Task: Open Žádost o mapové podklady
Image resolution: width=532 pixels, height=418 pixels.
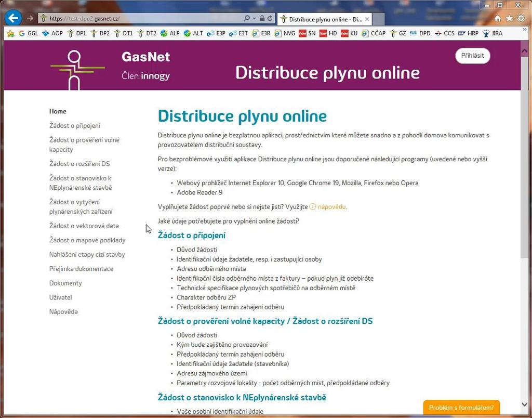Action: pyautogui.click(x=87, y=240)
